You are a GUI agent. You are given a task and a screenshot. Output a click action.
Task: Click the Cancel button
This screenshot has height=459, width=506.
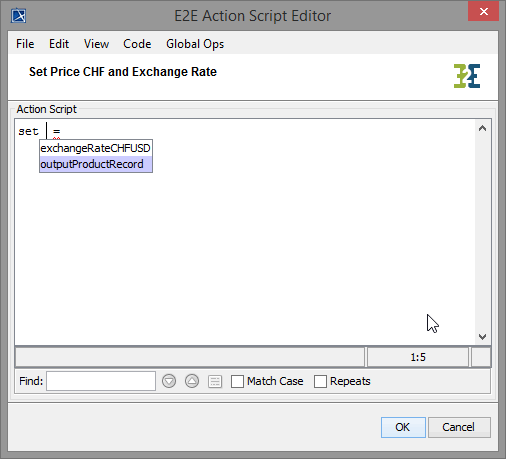(459, 427)
